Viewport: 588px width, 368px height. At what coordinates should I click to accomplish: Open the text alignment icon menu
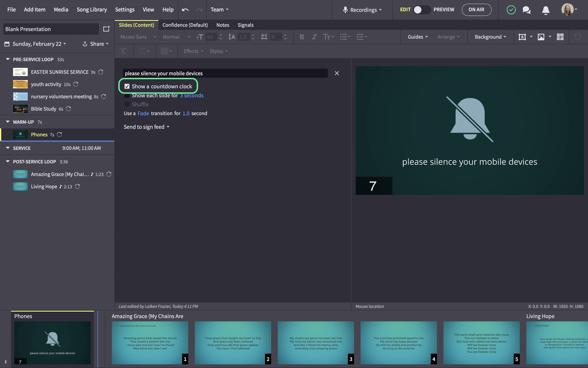click(144, 51)
